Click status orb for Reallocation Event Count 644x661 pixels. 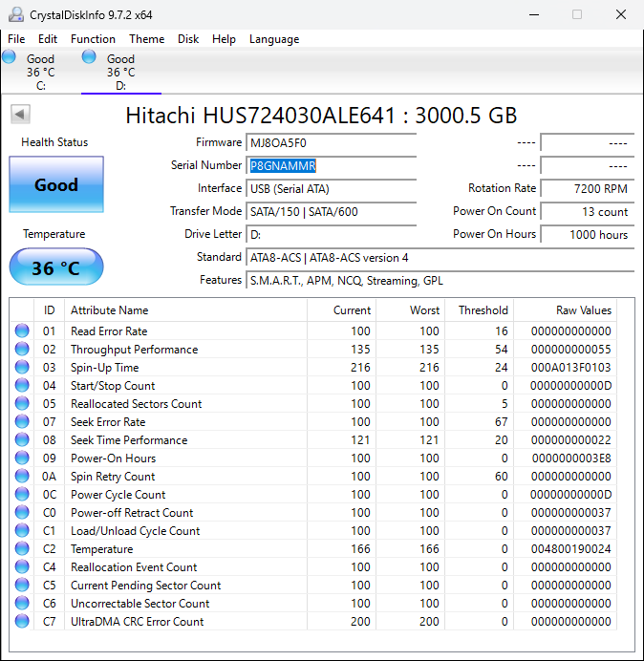pyautogui.click(x=22, y=566)
